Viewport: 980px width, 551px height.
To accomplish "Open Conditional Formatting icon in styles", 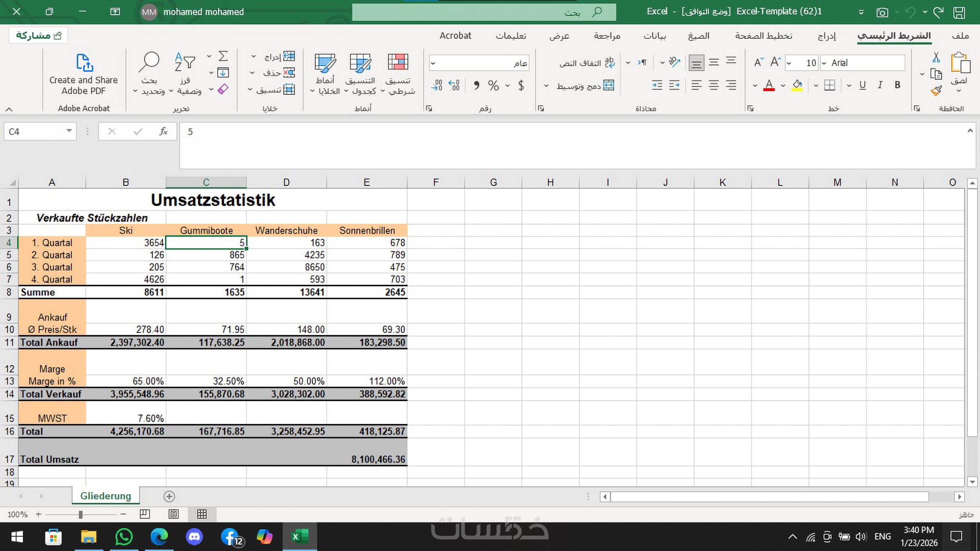I will (398, 62).
